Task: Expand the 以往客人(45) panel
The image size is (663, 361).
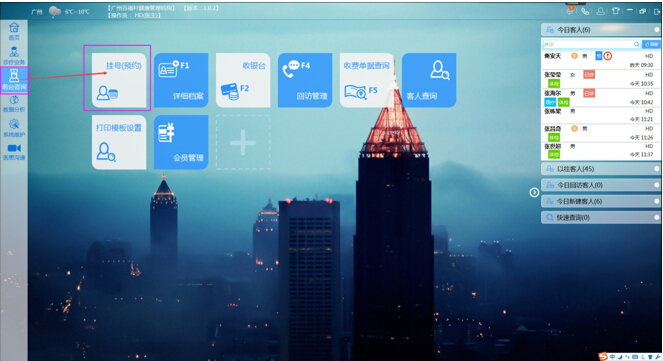Action: coord(600,169)
